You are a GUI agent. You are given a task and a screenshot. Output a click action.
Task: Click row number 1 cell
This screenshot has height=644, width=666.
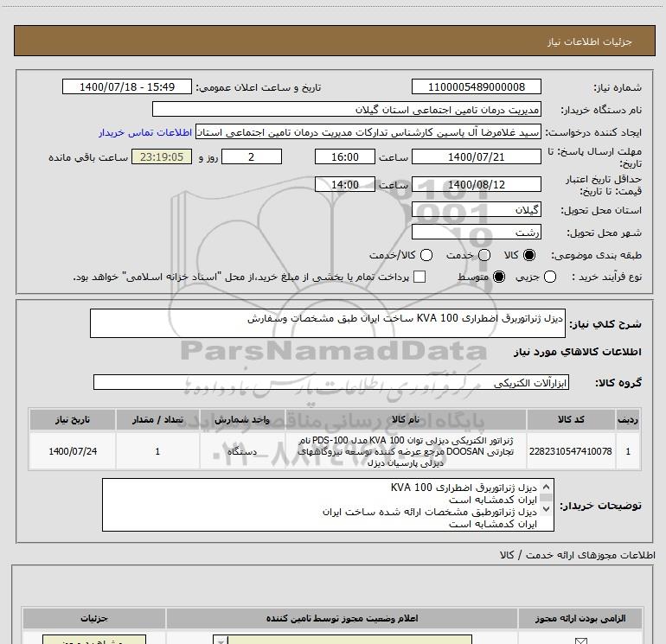(628, 451)
